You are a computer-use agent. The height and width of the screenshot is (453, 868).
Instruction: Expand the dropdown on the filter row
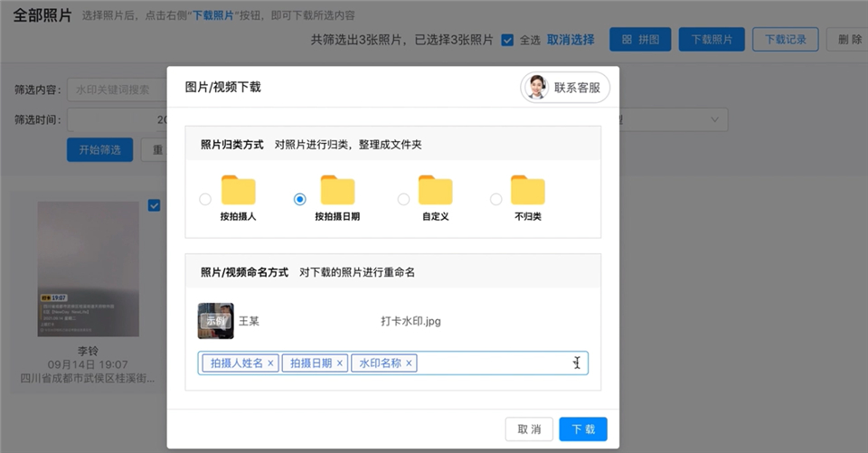[x=713, y=119]
